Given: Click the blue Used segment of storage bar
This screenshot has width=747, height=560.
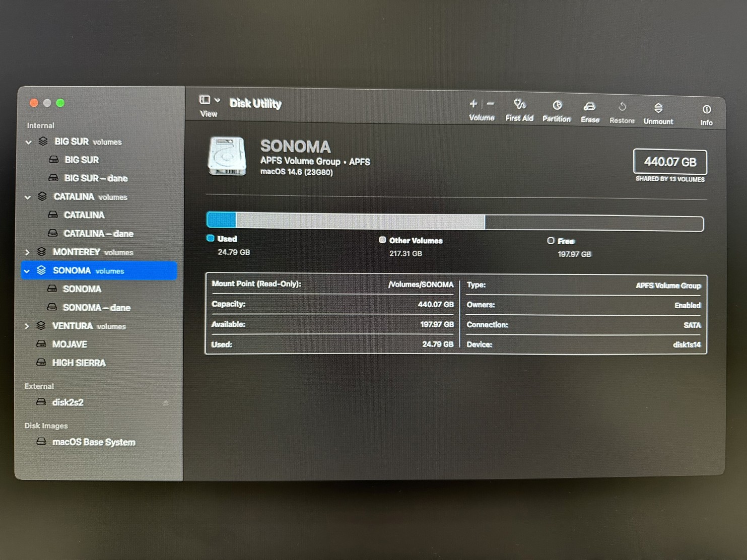Looking at the screenshot, I should (222, 220).
